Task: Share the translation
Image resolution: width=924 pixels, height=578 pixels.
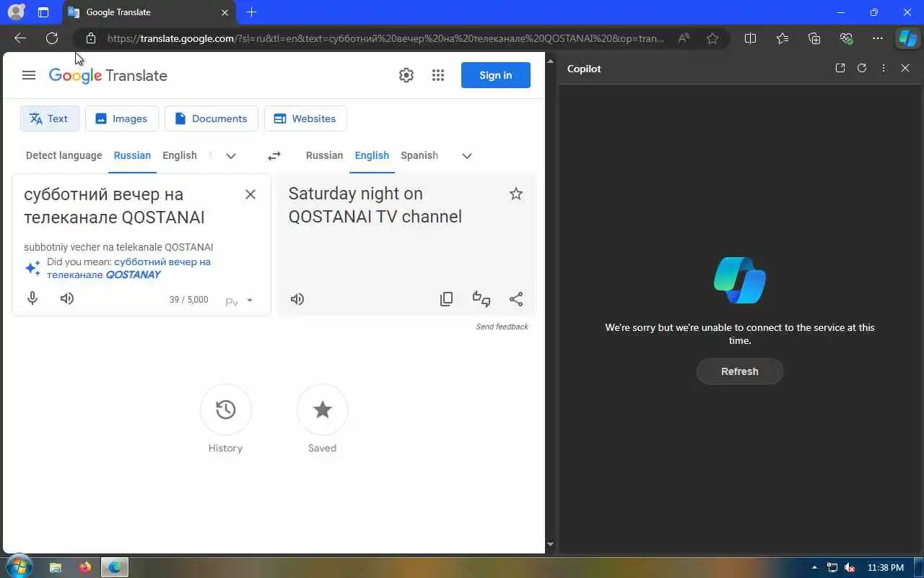Action: pyautogui.click(x=516, y=299)
